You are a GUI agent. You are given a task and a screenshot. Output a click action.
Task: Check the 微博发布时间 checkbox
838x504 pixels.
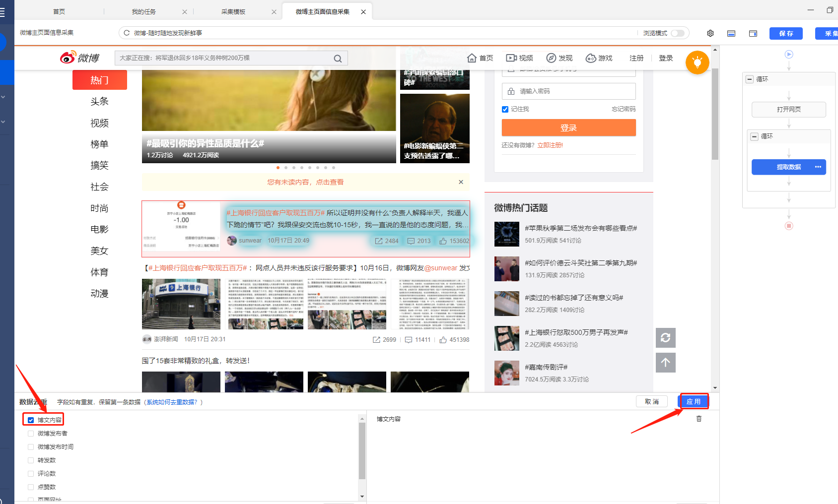31,447
